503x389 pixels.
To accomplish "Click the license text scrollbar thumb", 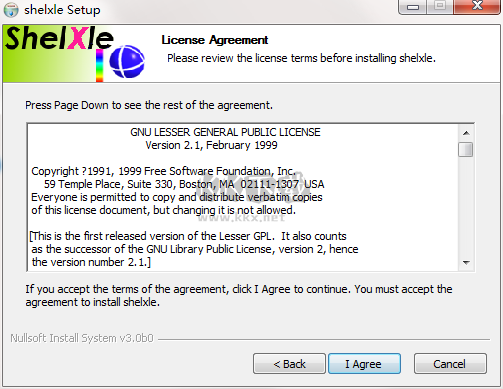I will 466,149.
